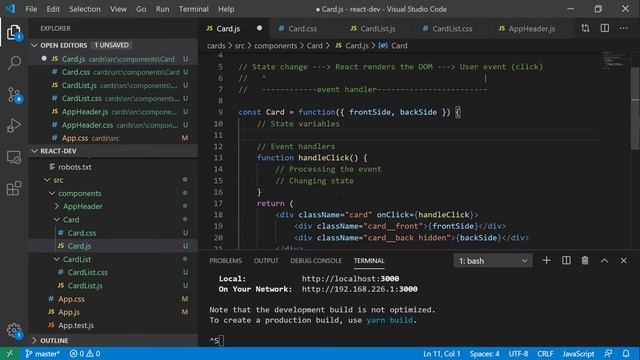Change language mode JavaScript indicator
Viewport: 640px width, 360px height.
point(578,353)
